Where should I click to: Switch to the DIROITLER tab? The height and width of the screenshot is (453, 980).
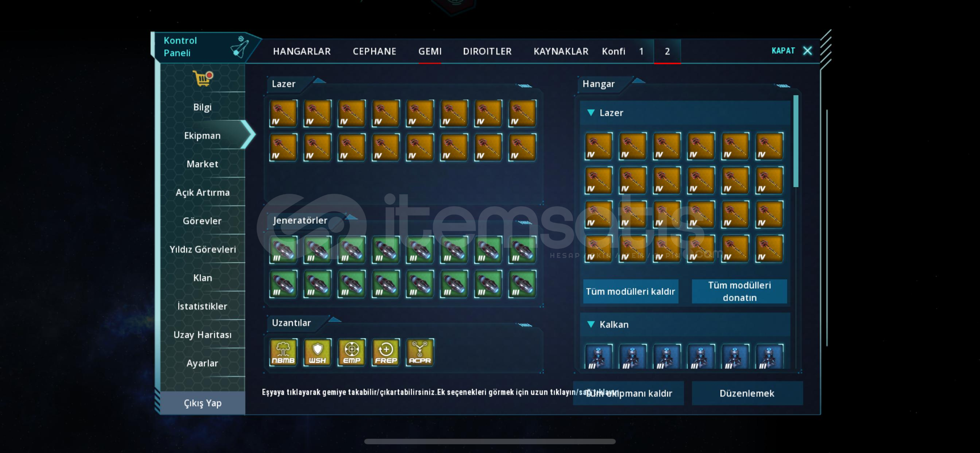[487, 51]
